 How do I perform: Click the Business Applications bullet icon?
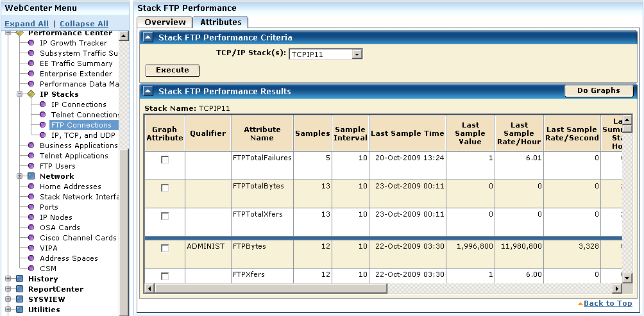(31, 146)
